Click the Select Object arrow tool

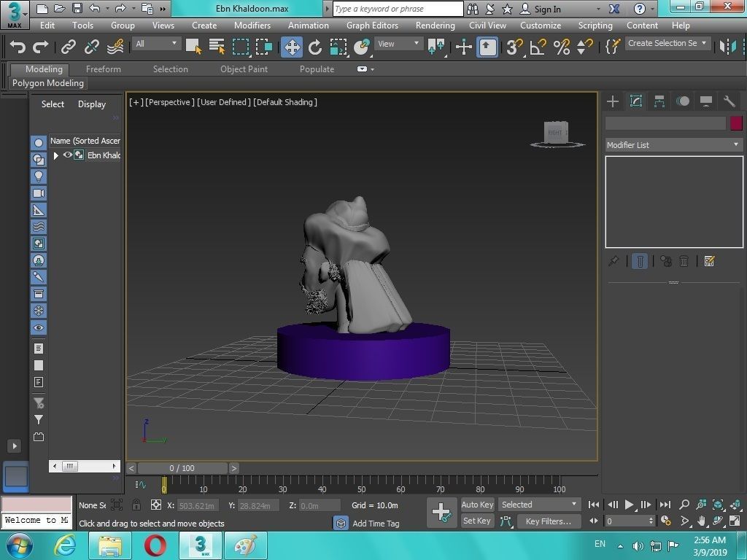(193, 46)
